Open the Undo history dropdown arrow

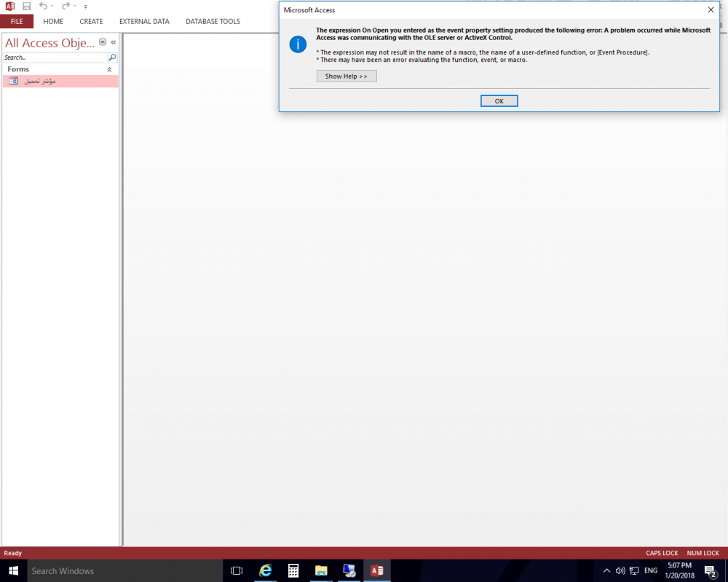pyautogui.click(x=52, y=6)
